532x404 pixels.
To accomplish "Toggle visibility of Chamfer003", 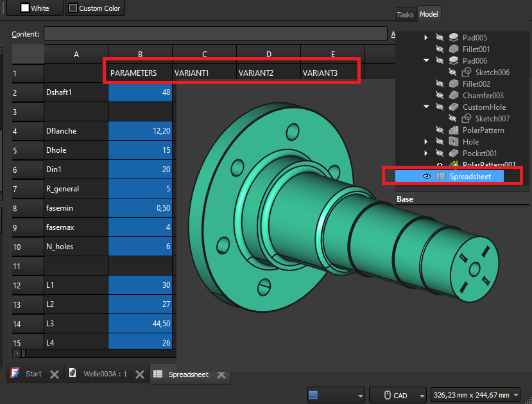I will (x=440, y=95).
